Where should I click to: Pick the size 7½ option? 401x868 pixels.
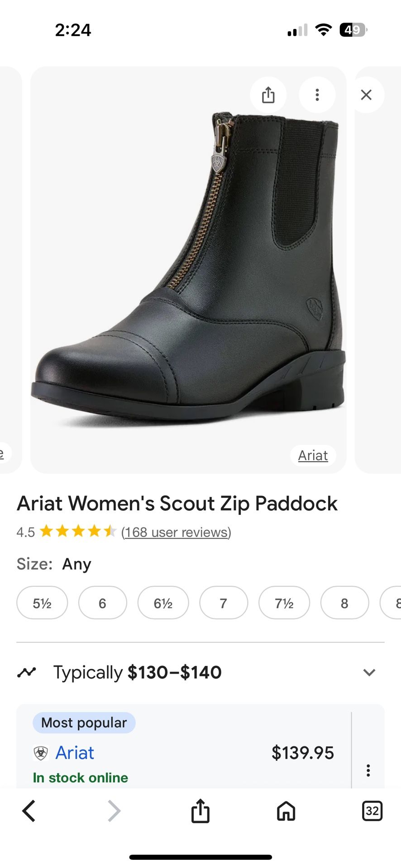coord(284,603)
